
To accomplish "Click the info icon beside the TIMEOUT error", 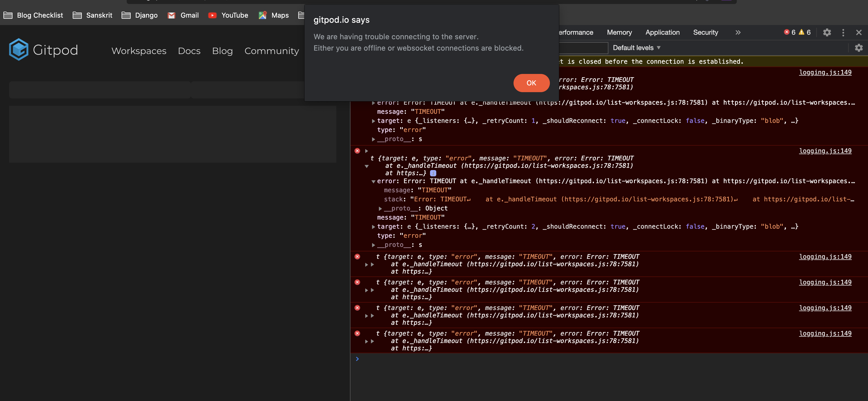I will [433, 173].
